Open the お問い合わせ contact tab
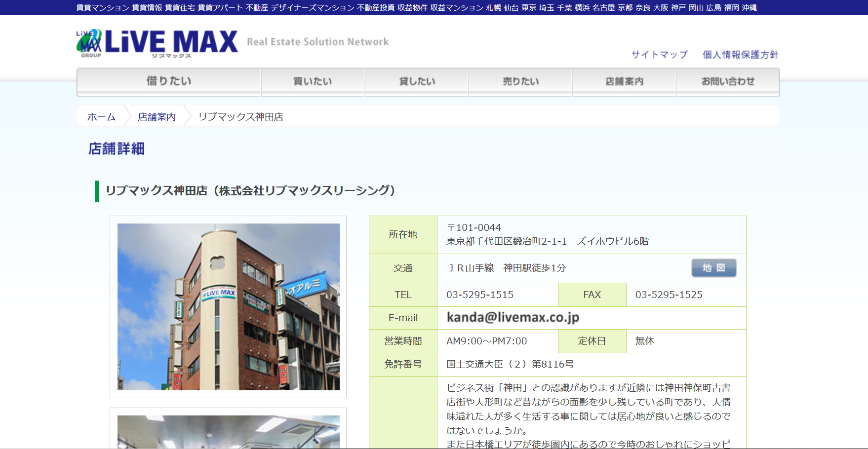868x449 pixels. 728,81
